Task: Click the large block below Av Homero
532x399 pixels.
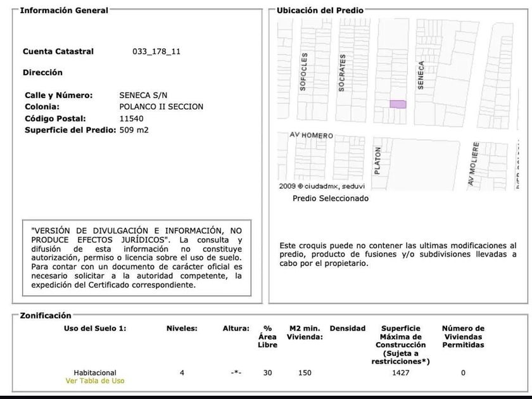Action: 424,164
